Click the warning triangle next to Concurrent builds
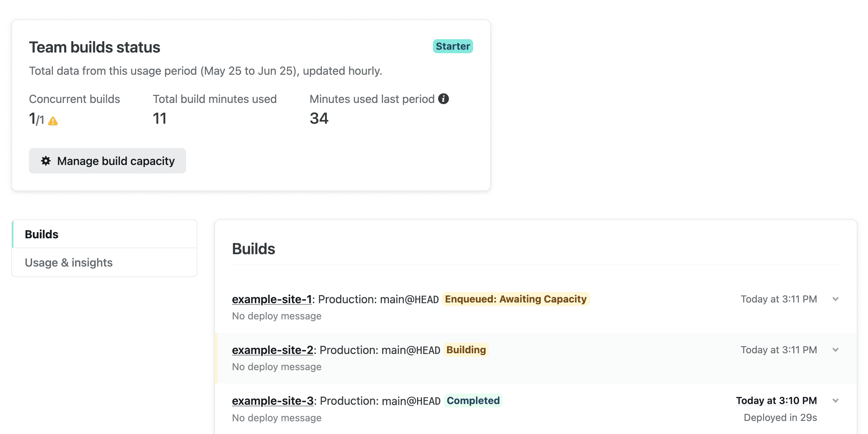 (53, 121)
